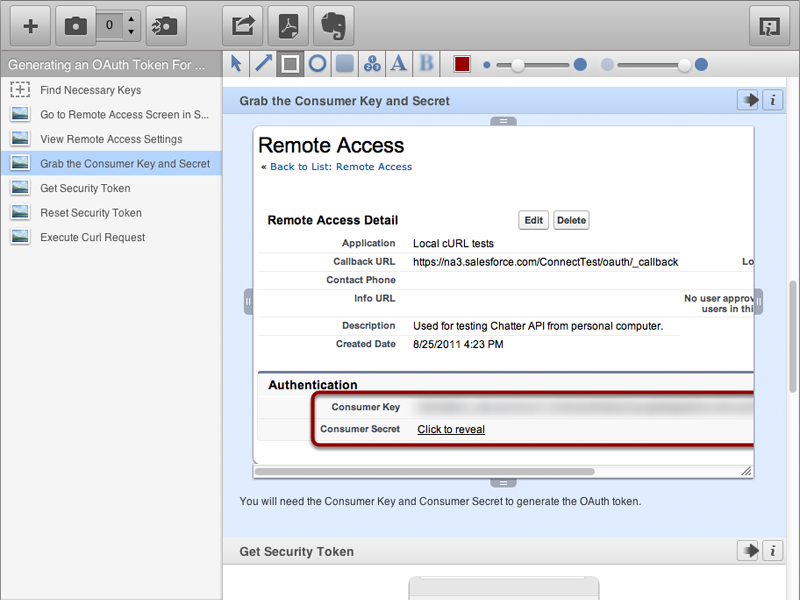Click the Created Date value 8/25/2011 4:23 PM
This screenshot has width=800, height=600.
(458, 344)
